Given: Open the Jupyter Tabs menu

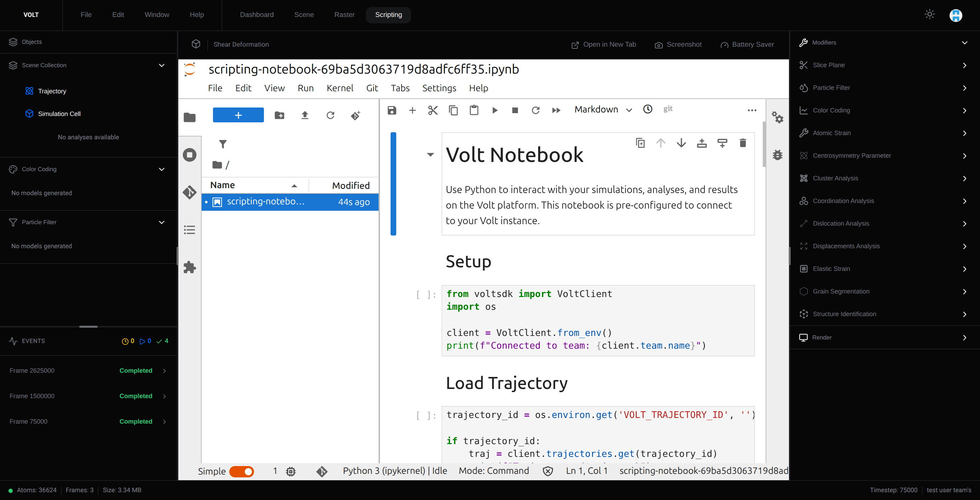Looking at the screenshot, I should 400,88.
